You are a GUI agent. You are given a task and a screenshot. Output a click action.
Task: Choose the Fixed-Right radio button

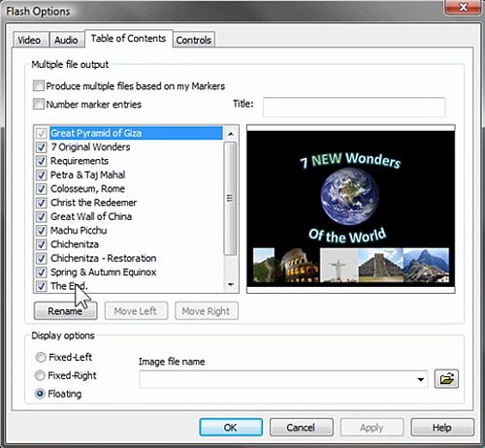click(x=40, y=375)
